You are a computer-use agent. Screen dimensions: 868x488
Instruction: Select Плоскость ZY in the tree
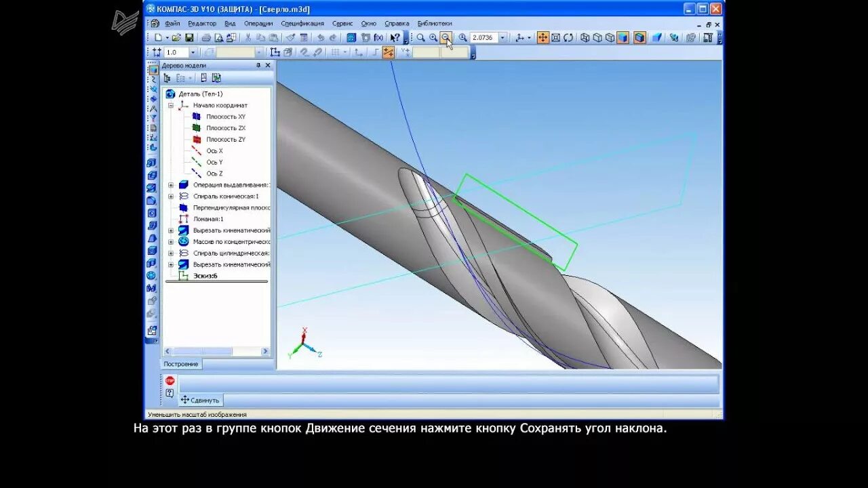coord(226,140)
